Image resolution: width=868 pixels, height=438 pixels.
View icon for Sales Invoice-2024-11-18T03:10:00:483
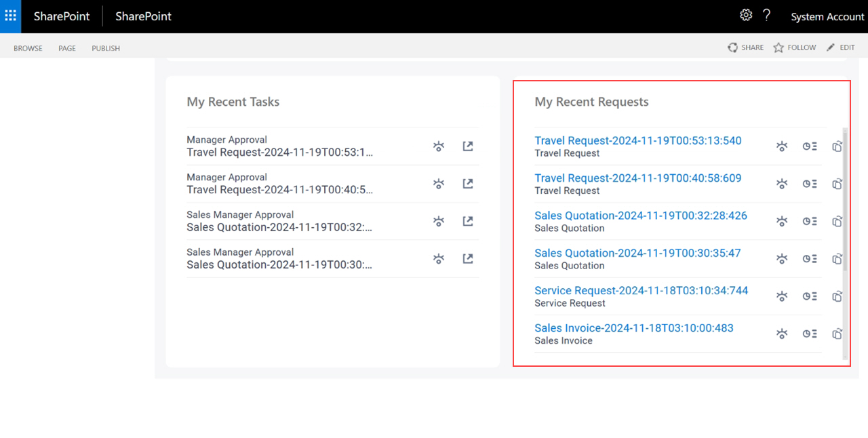782,334
